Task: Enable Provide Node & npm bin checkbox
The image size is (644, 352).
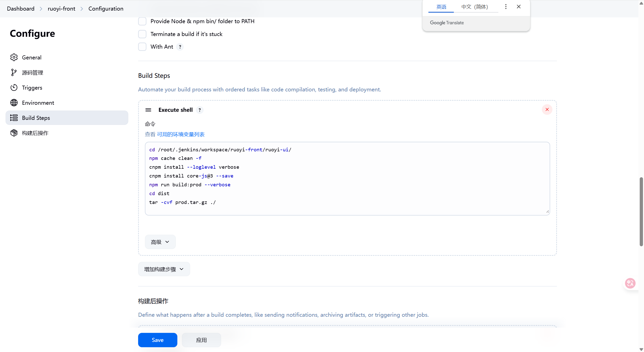Action: click(142, 21)
